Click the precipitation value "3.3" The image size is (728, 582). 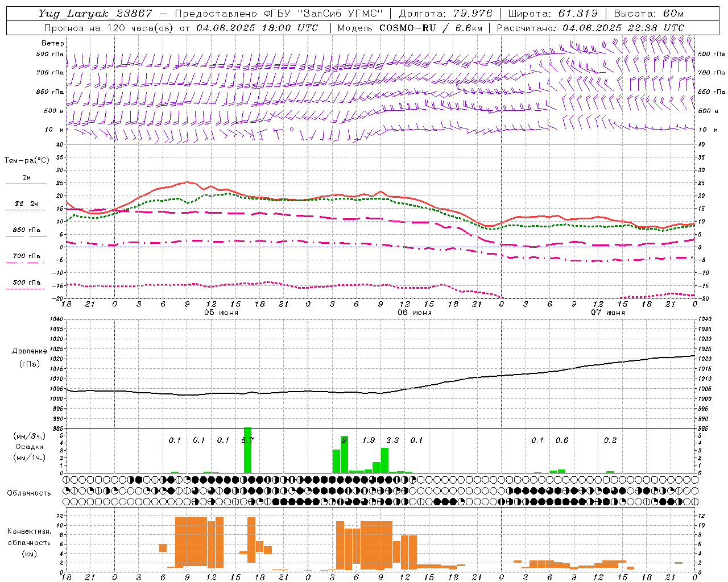click(392, 440)
